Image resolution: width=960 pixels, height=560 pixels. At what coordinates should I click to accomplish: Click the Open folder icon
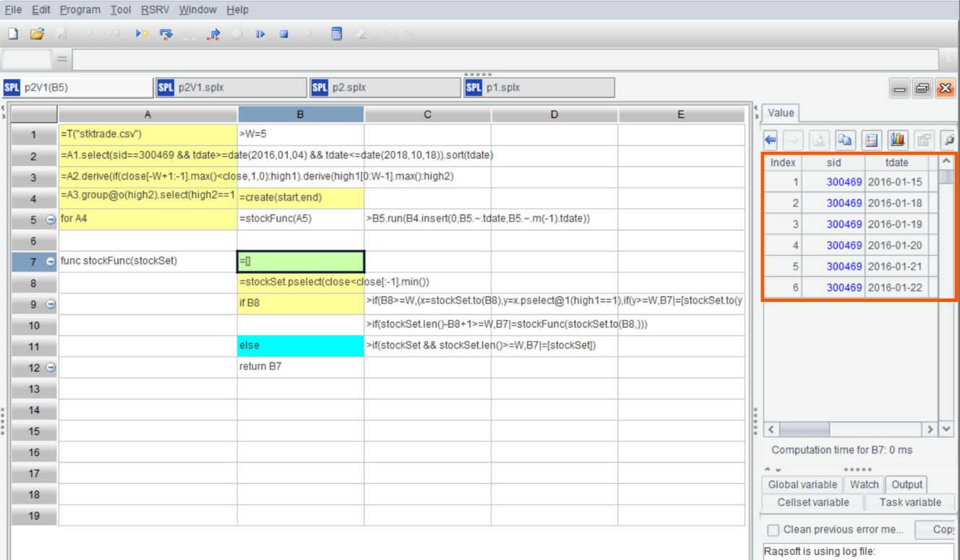37,34
